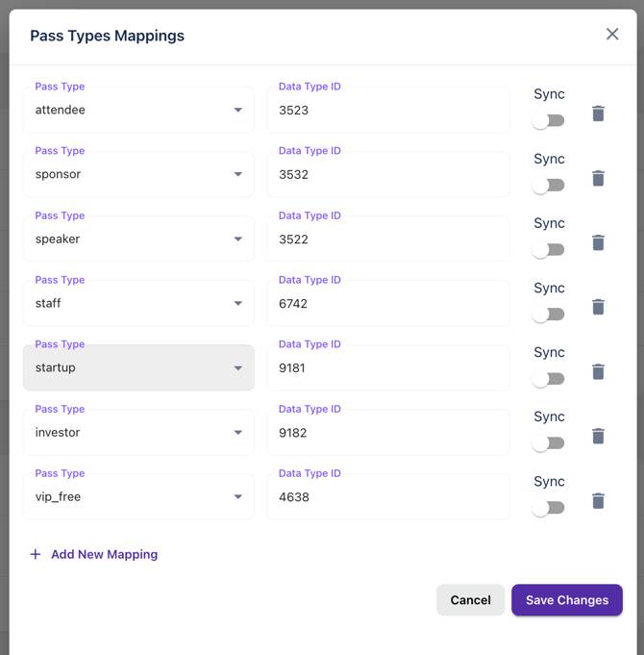This screenshot has height=655, width=644.
Task: Trash the vip_free mapping row
Action: click(x=598, y=500)
